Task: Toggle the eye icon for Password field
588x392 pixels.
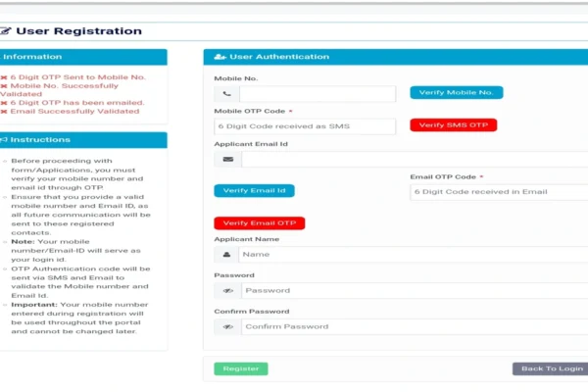Action: tap(227, 291)
